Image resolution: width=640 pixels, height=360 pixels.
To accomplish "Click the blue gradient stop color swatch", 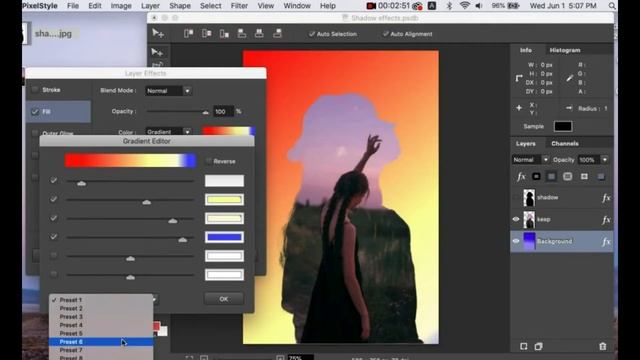I will 224,237.
